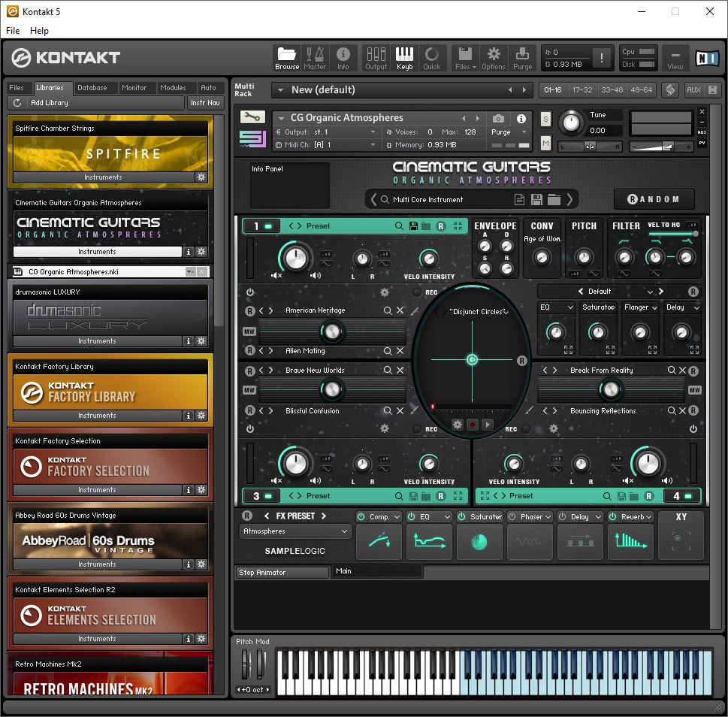Click the Comp. compressor curve icon
728x717 pixels.
click(379, 541)
